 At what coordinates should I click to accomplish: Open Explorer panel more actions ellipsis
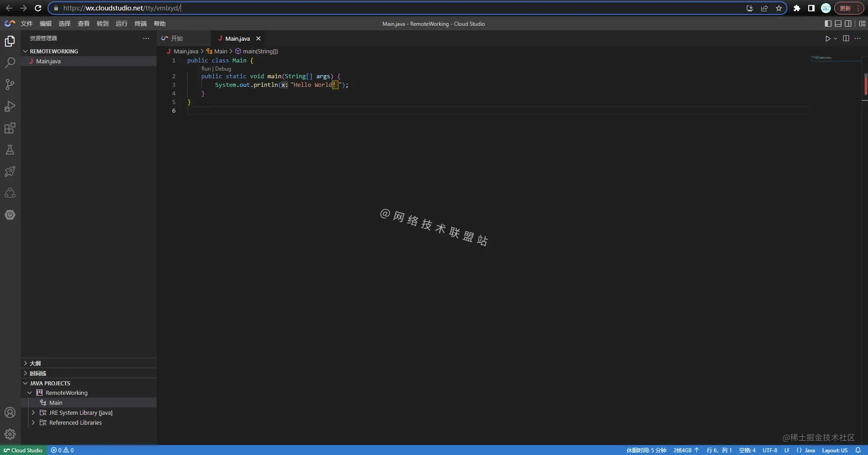click(x=146, y=38)
